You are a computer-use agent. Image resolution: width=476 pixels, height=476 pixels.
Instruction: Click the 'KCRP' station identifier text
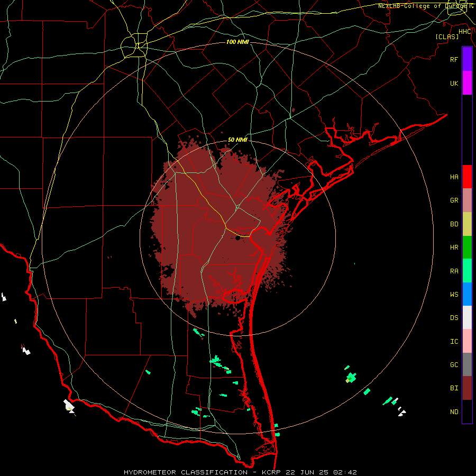point(270,472)
